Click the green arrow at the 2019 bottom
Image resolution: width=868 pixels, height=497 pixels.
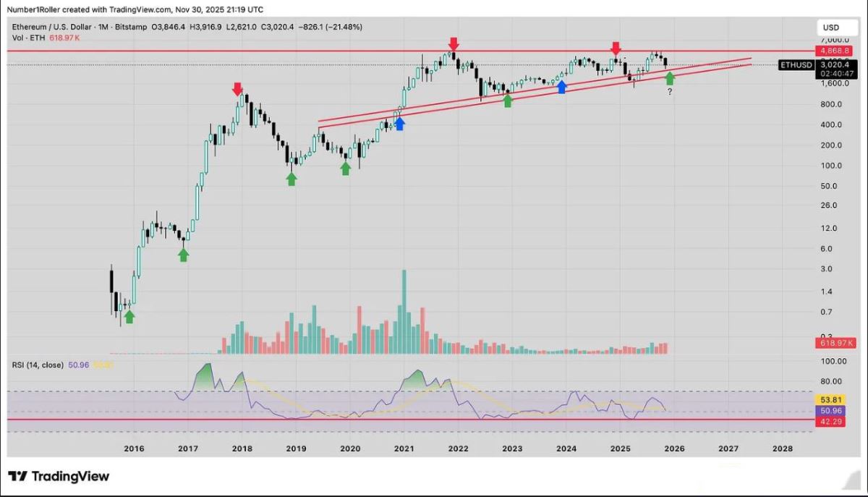click(x=291, y=178)
